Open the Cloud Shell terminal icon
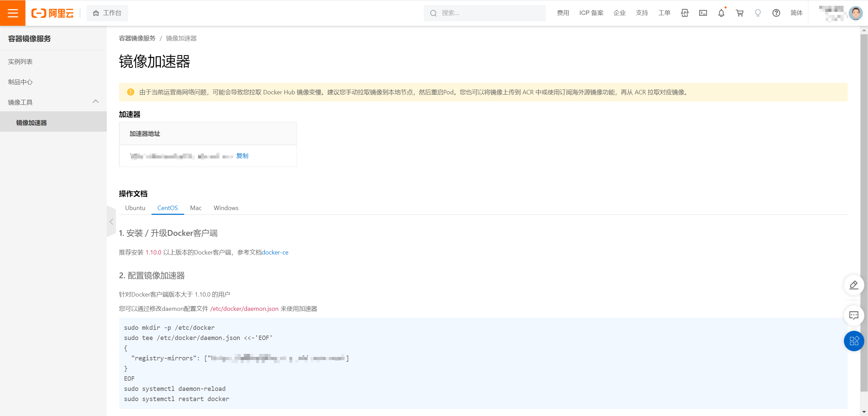Screen dimensions: 868x416 click(703, 13)
